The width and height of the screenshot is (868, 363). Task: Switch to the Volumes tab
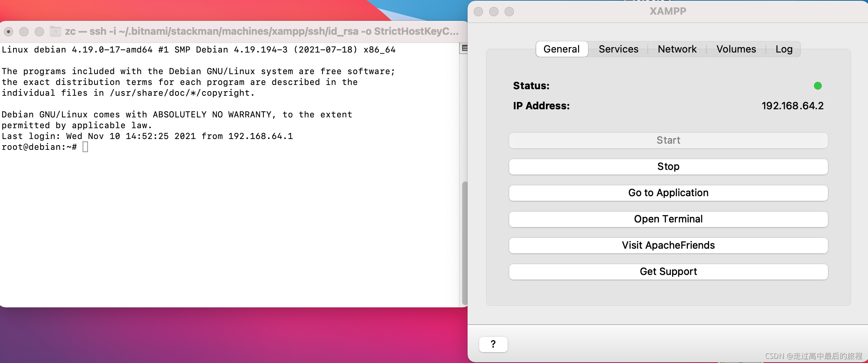(736, 49)
